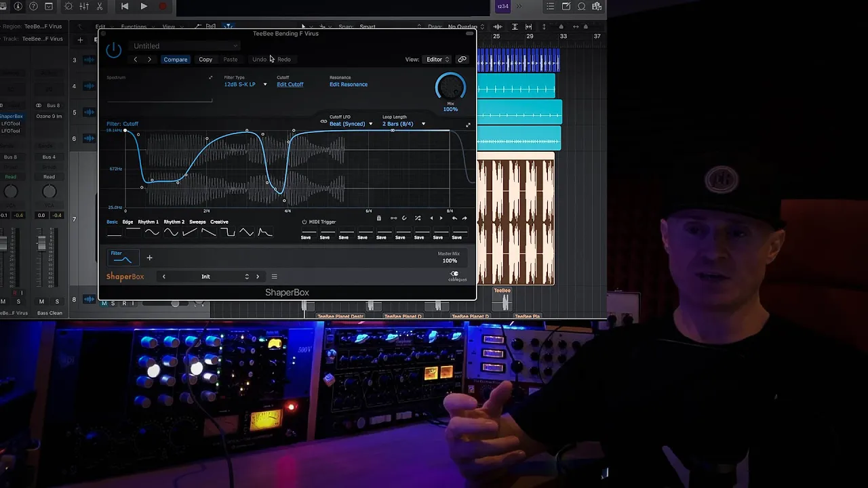Select the first sine waveform preset
Image resolution: width=868 pixels, height=488 pixels.
152,233
